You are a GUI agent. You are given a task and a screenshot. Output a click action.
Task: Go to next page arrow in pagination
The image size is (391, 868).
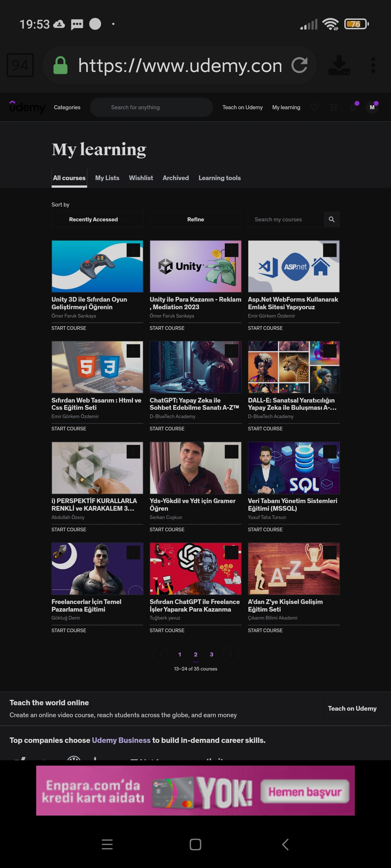[x=231, y=654]
